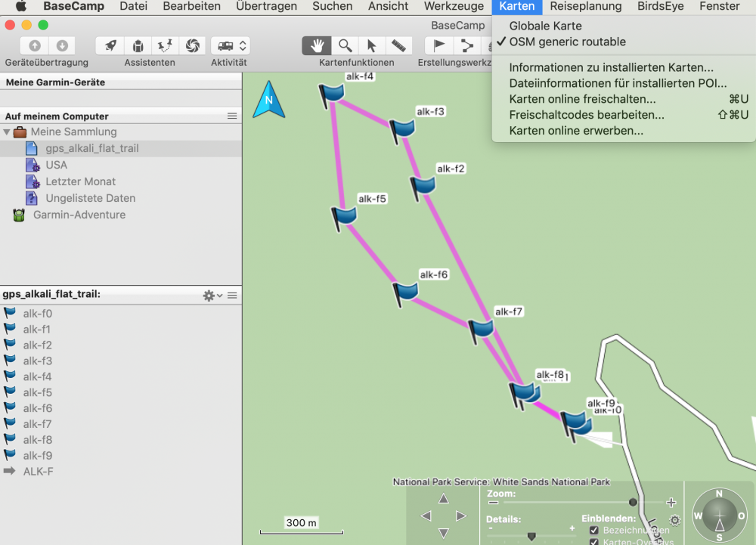Select the arrow pointer selection tool
This screenshot has height=545, width=756.
click(x=371, y=46)
